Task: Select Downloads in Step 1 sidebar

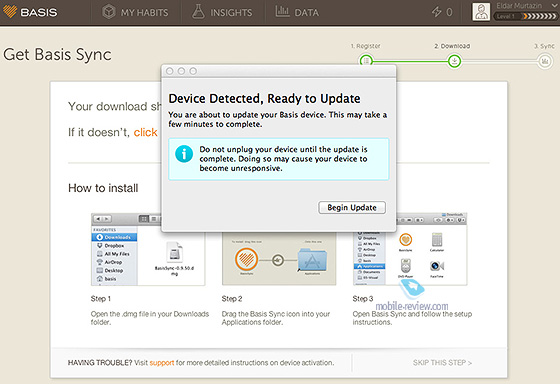Action: point(114,237)
